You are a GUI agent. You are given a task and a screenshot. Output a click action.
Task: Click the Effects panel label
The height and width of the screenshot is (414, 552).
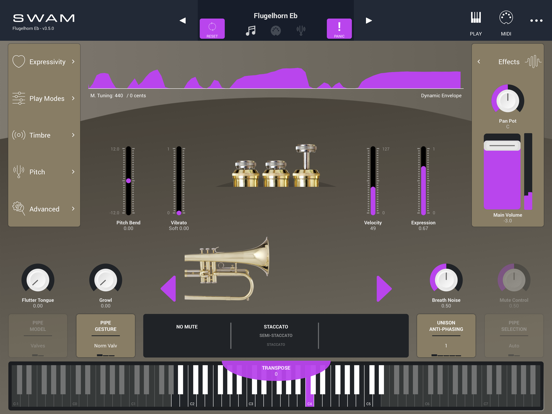coord(509,62)
